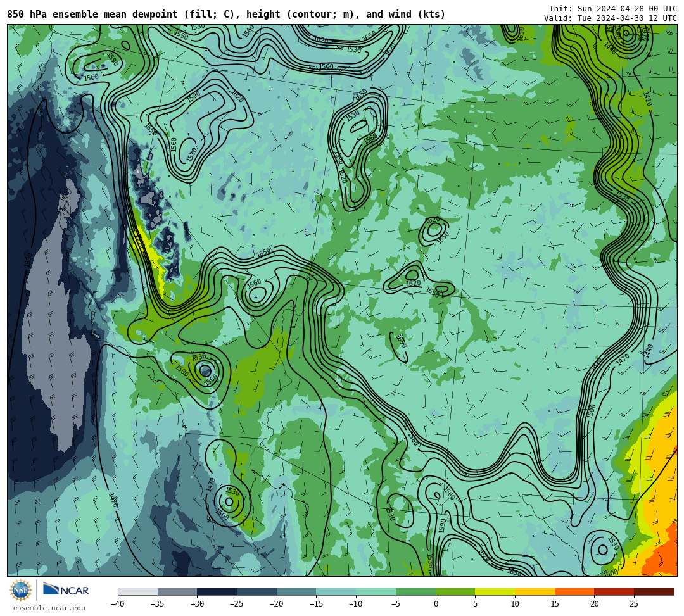
Task: Click the dark blue -25 to -20 color swatch
Action: 257,591
